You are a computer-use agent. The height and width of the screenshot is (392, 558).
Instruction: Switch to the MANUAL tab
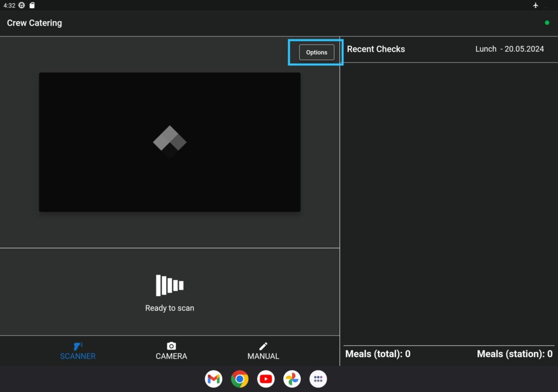click(263, 351)
